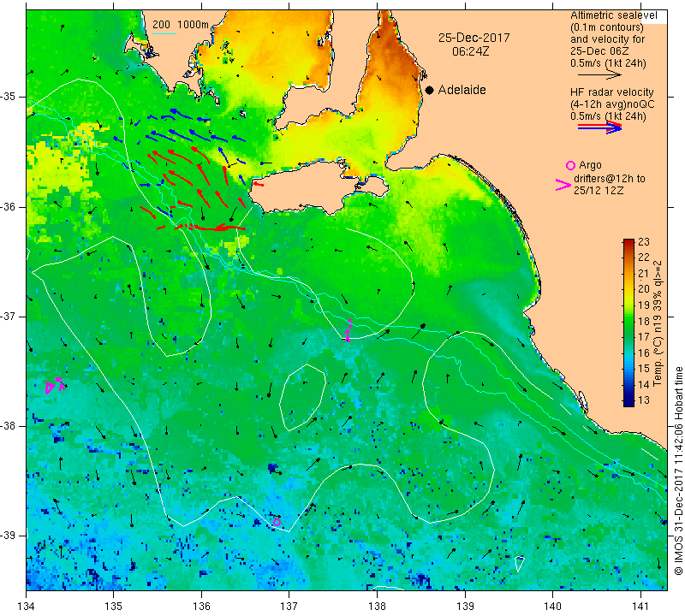The image size is (685, 616).
Task: Click the Adelaide city label
Action: coord(462,90)
